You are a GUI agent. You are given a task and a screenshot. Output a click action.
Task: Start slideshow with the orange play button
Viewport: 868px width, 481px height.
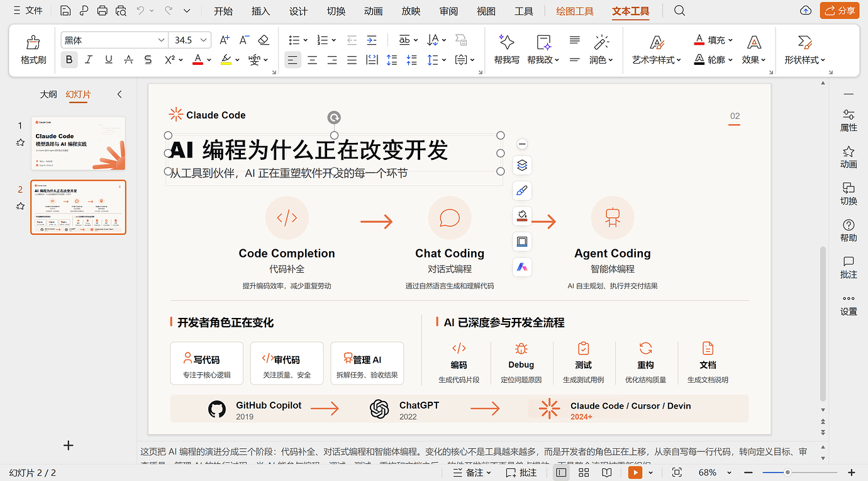point(635,472)
